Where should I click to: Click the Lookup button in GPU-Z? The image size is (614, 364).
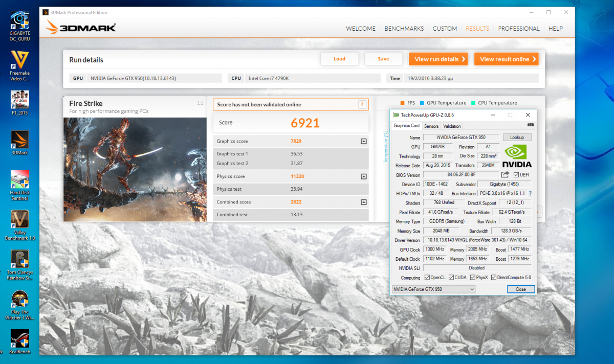click(x=517, y=138)
